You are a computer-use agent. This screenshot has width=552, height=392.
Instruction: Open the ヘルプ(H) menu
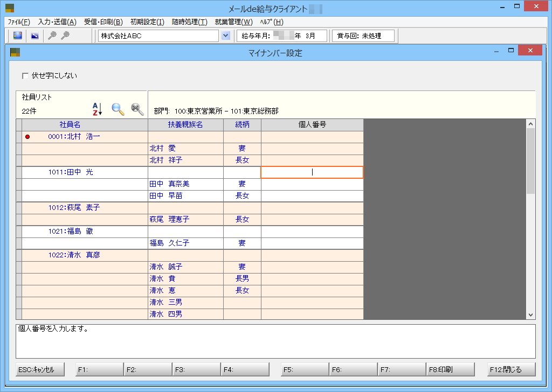[x=272, y=22]
